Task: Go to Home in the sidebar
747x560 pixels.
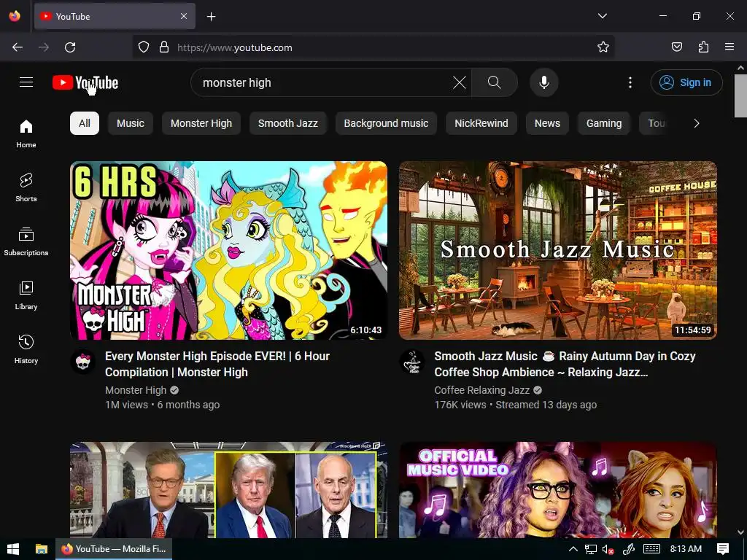Action: pyautogui.click(x=26, y=134)
